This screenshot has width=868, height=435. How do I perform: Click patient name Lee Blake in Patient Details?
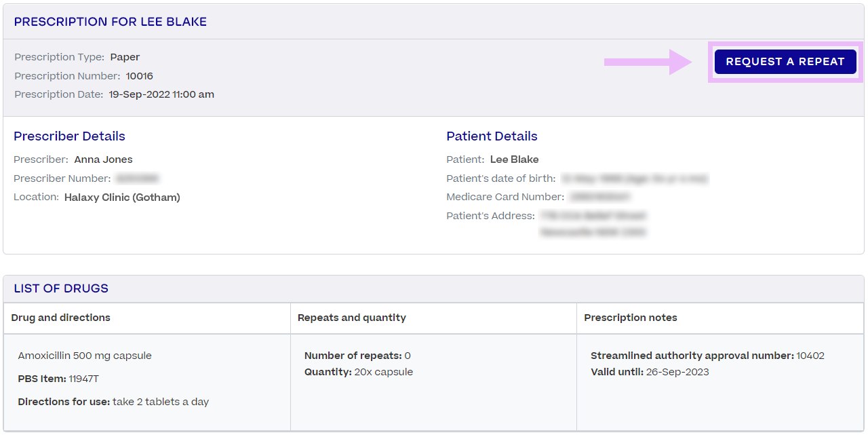pyautogui.click(x=514, y=159)
